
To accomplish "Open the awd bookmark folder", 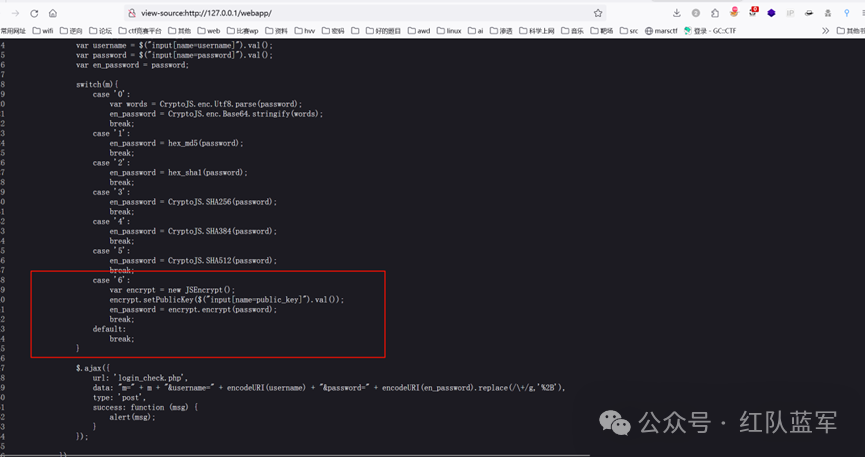I will coord(418,31).
